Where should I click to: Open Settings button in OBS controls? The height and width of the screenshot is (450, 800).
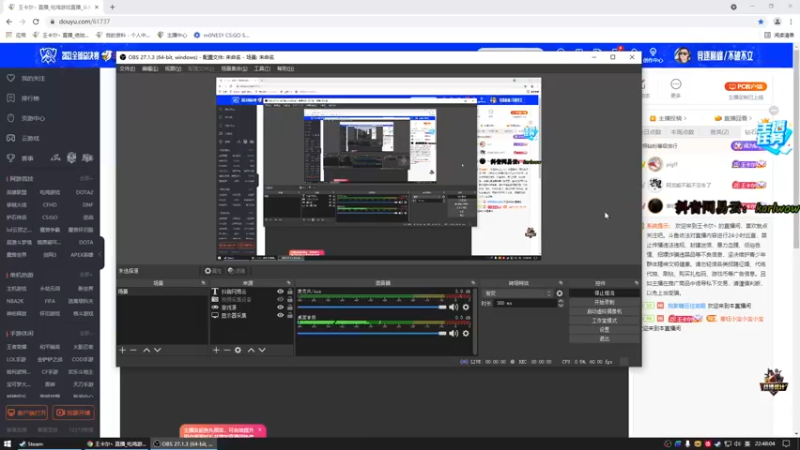(604, 330)
